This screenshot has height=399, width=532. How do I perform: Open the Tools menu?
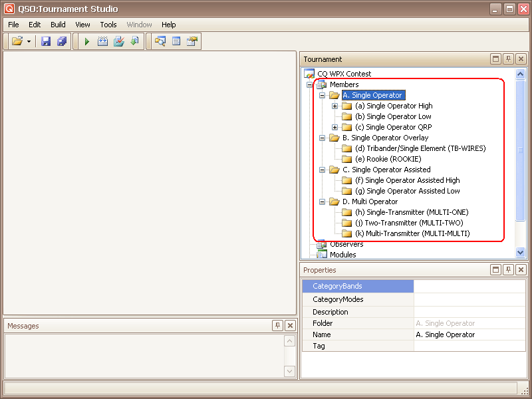108,25
